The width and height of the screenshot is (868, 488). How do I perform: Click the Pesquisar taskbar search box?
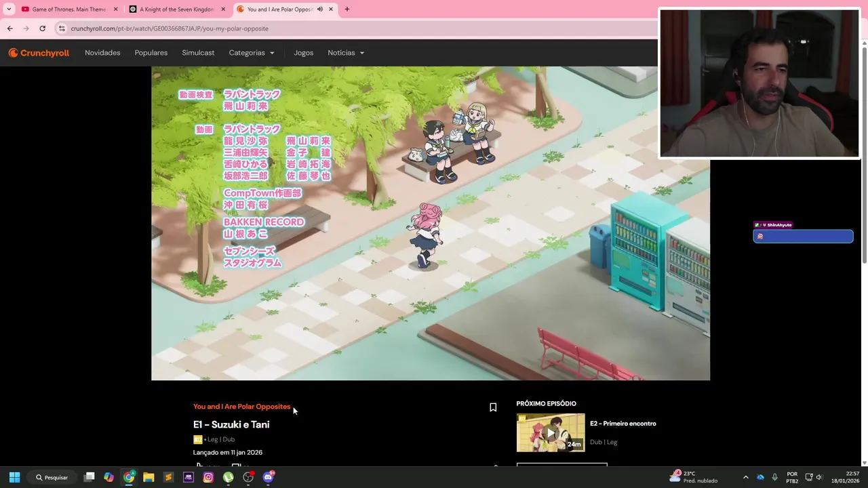(x=53, y=477)
